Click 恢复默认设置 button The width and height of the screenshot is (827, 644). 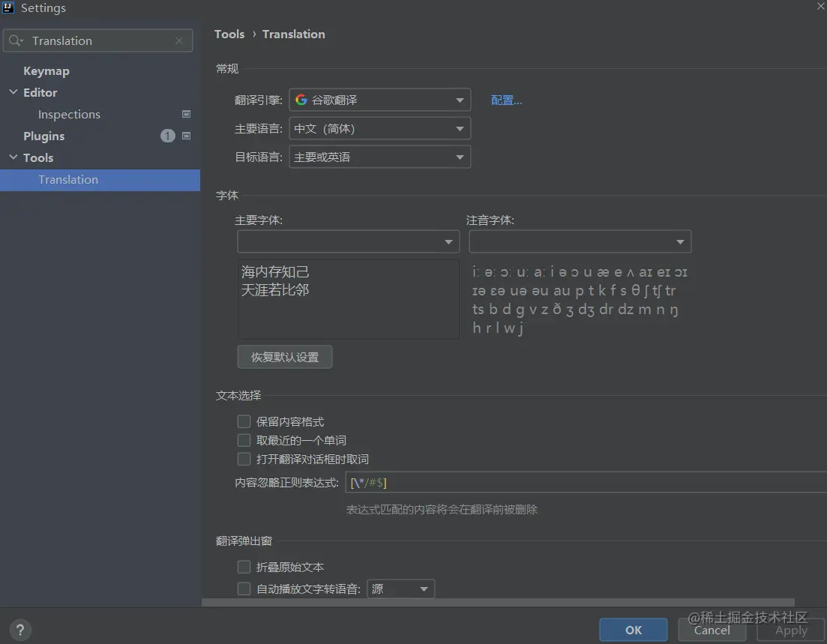tap(285, 357)
